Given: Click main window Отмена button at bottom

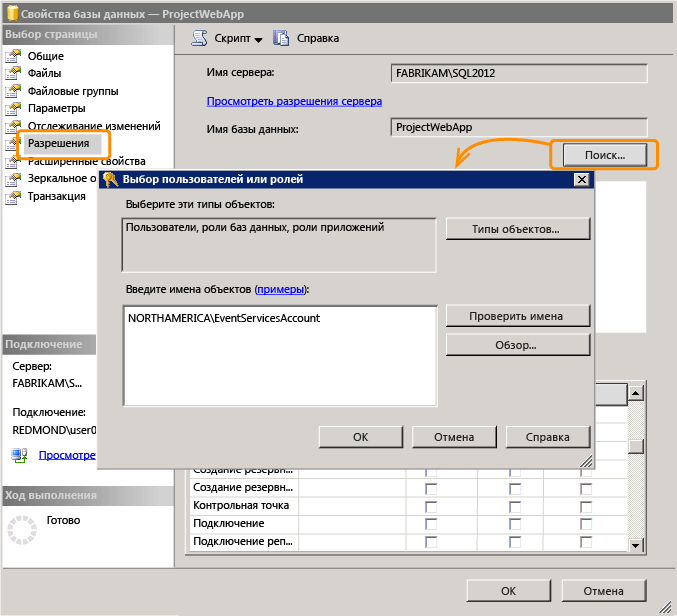Looking at the screenshot, I should coord(604,591).
